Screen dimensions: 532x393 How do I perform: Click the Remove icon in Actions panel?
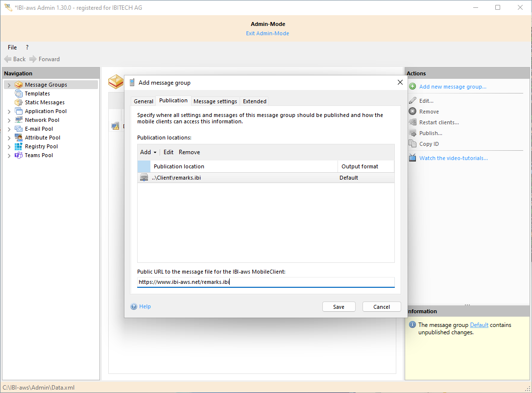coord(412,111)
